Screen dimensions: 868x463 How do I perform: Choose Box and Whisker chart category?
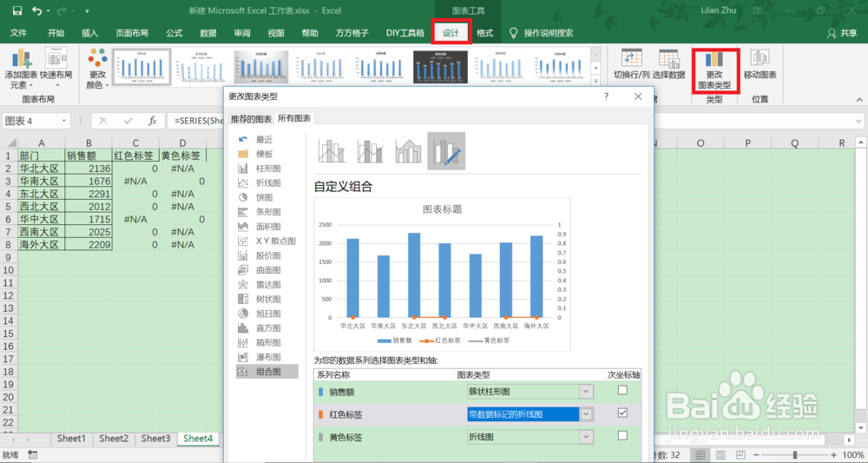[267, 342]
